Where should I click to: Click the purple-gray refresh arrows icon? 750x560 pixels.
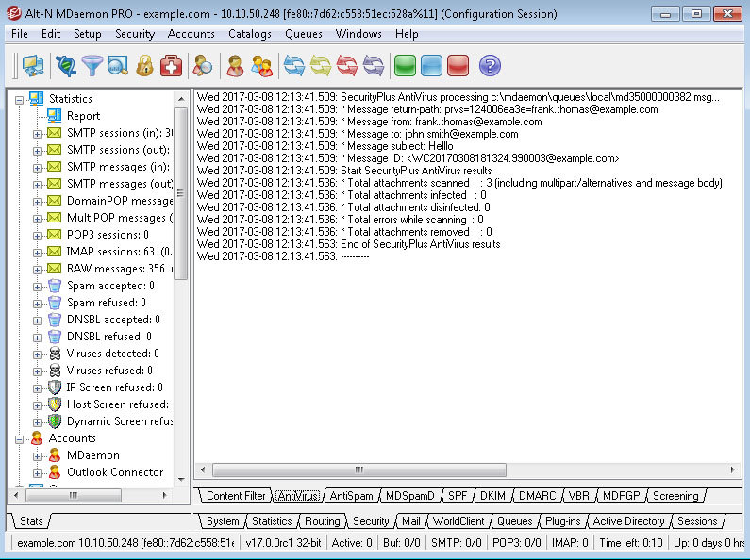[374, 65]
